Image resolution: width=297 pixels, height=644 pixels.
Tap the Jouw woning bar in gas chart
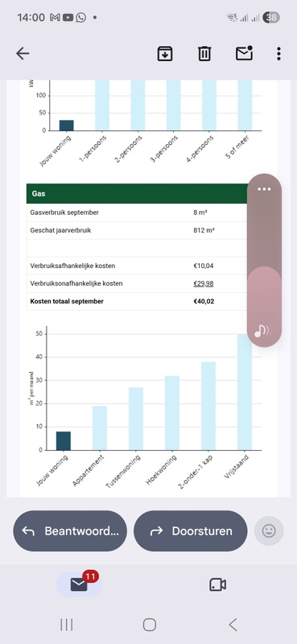tap(64, 440)
